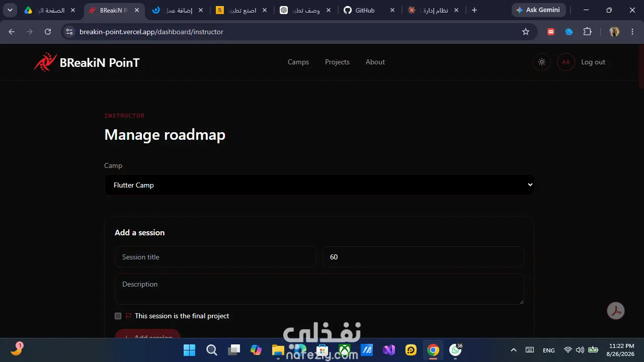Expand the Flutter Camp dropdown
This screenshot has height=362, width=644.
coord(319,185)
